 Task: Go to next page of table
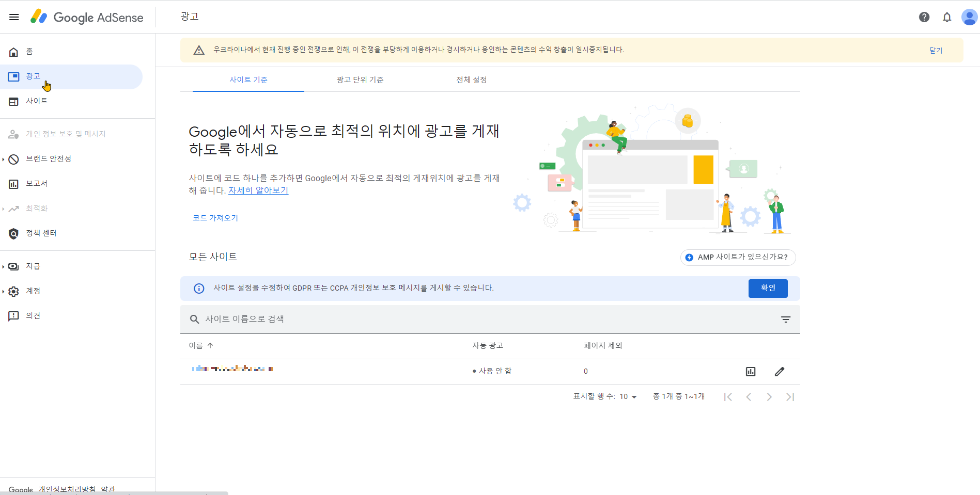click(x=769, y=397)
